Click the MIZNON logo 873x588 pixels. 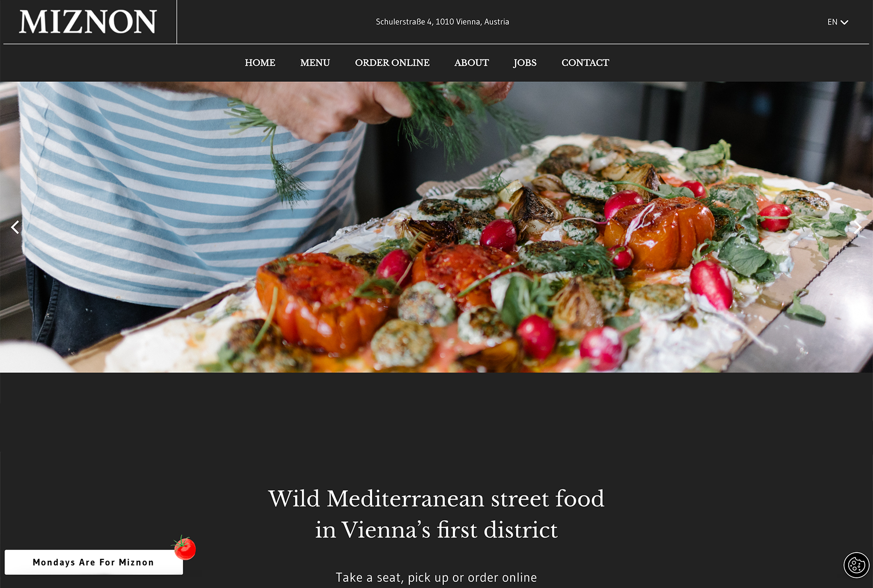point(88,22)
